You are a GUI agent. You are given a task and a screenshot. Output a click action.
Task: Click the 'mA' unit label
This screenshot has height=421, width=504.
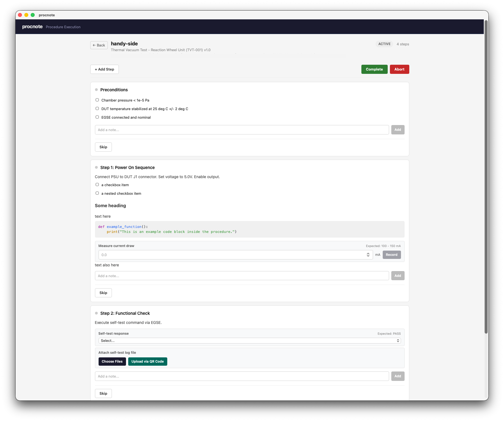377,255
